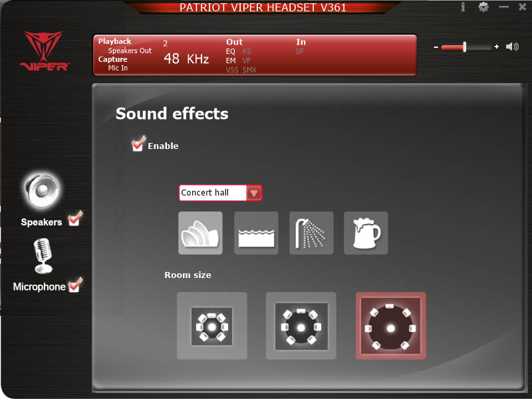Select the small room size
Image resolution: width=532 pixels, height=399 pixels.
point(212,326)
